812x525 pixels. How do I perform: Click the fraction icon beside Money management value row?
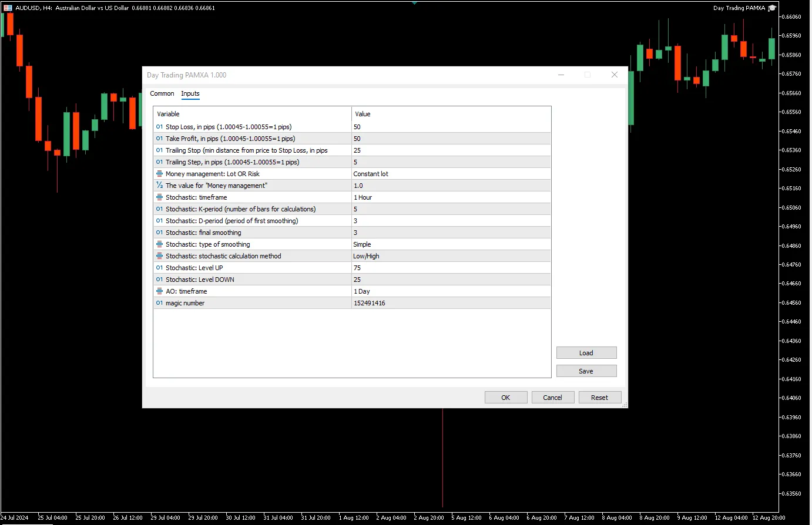click(159, 186)
